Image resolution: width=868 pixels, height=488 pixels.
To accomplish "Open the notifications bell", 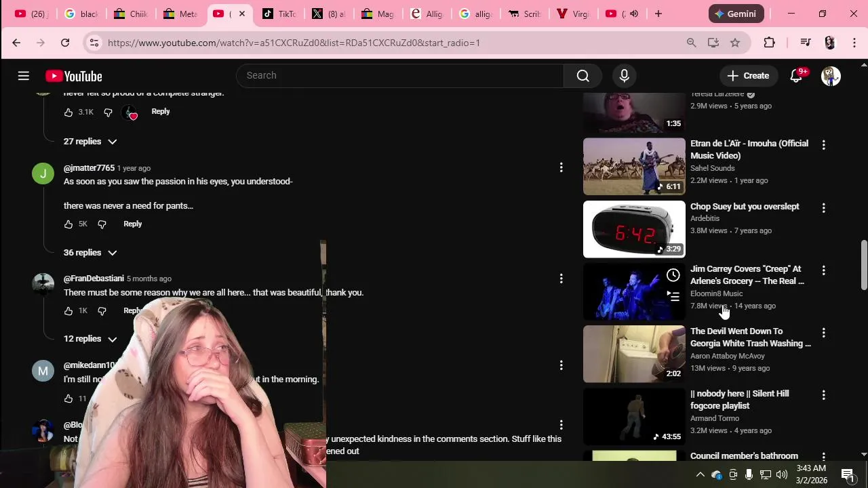I will [797, 76].
